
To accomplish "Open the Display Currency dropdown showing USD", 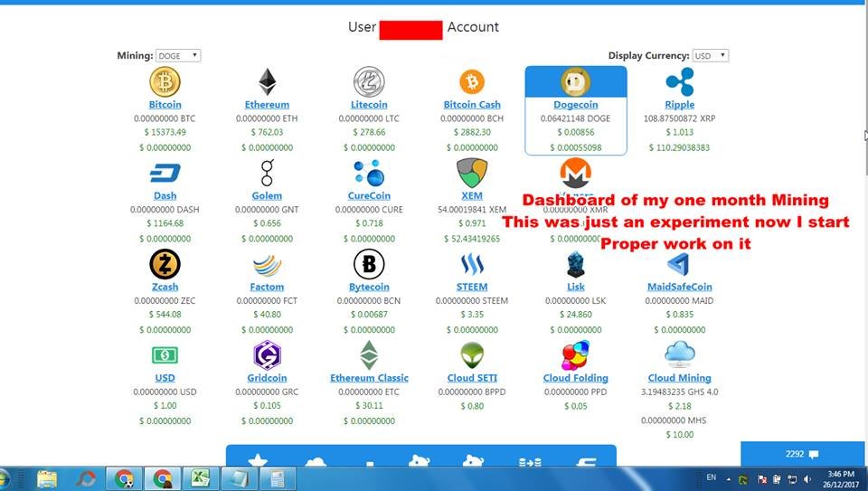I will 711,56.
